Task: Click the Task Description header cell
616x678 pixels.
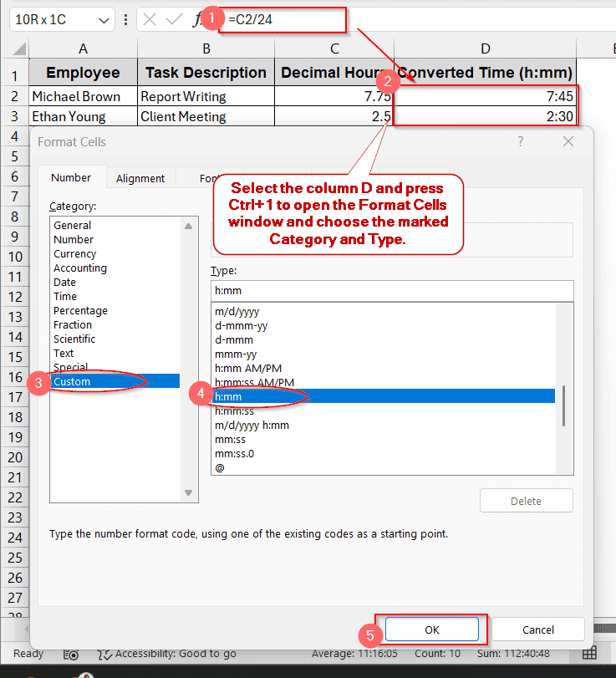Action: tap(206, 72)
